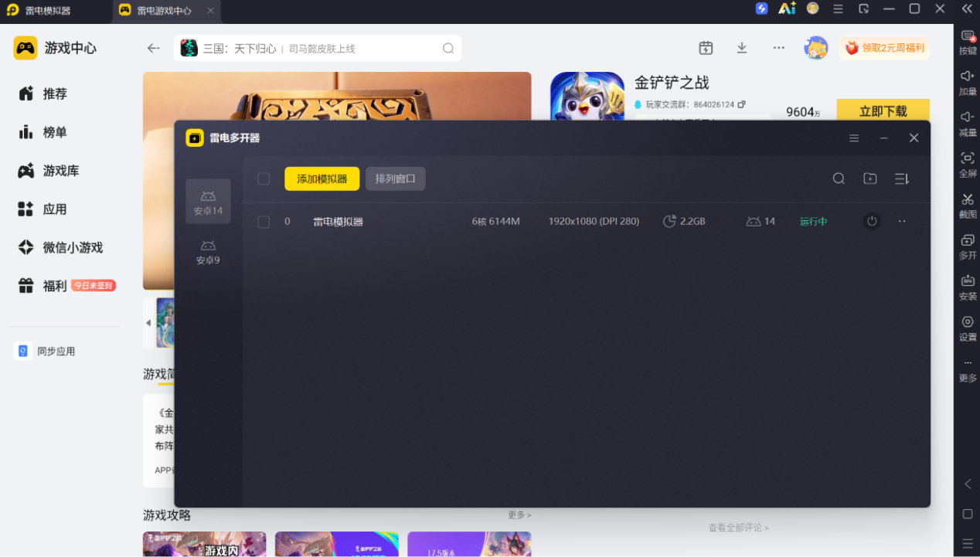The image size is (980, 557).
Task: Click the 1920x1080 (DPI 280) resolution text
Action: [594, 222]
